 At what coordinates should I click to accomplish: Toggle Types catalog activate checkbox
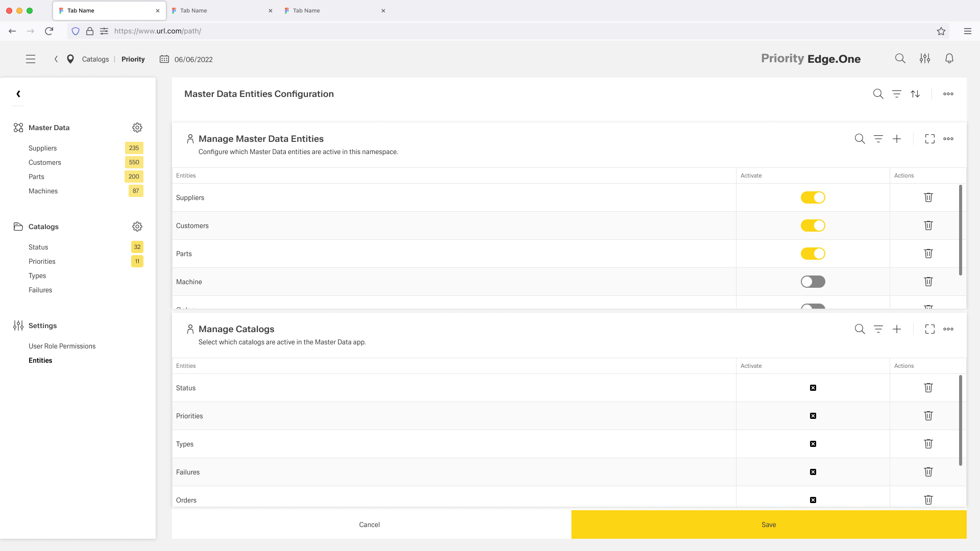813,444
